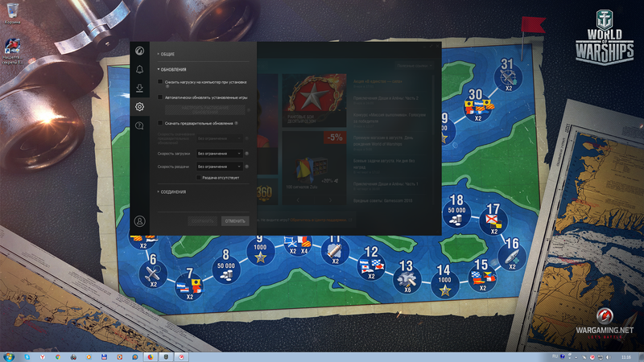Open 'Полезные ссылки' dropdown in launcher
The image size is (644, 362).
[x=414, y=66]
